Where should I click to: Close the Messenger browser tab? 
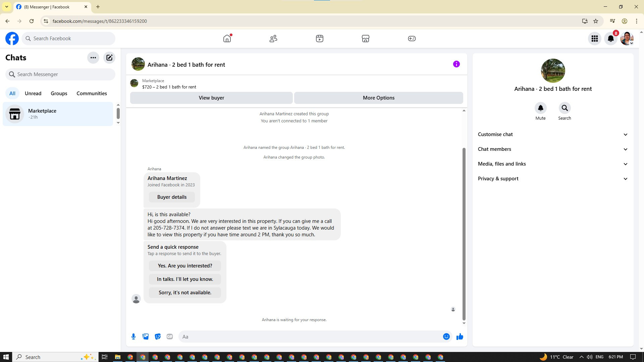[x=86, y=7]
